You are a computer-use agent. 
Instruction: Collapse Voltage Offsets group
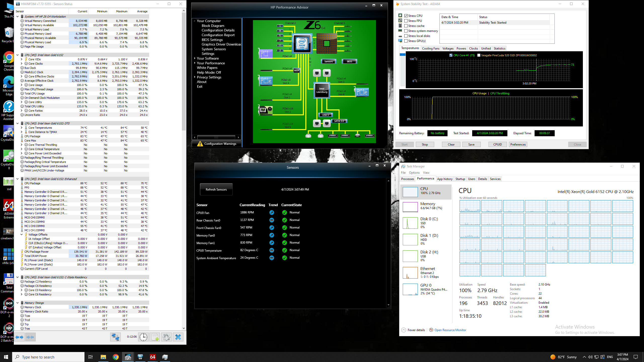pyautogui.click(x=21, y=234)
